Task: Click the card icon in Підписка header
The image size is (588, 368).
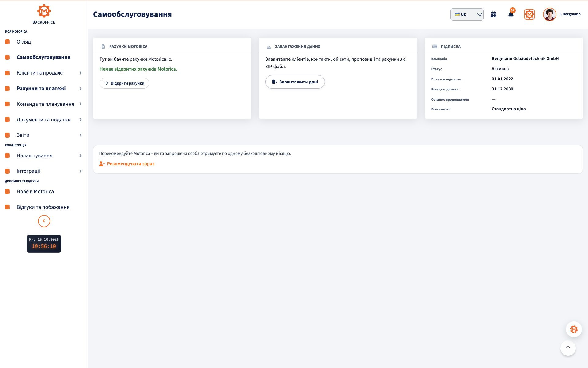Action: pos(435,47)
